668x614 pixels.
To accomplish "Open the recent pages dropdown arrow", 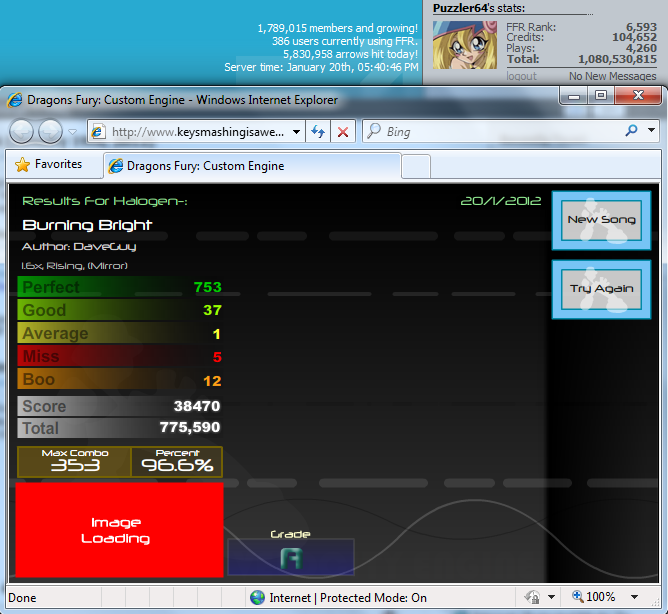I will coord(73,131).
